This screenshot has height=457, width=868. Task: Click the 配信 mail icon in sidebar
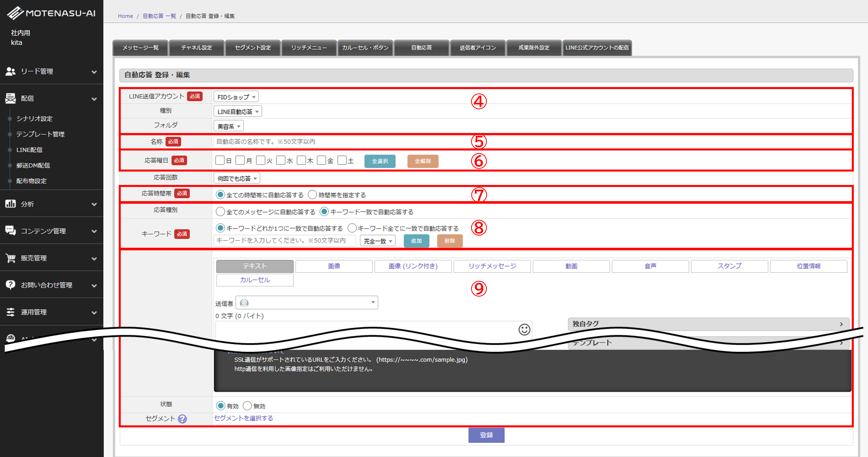10,98
